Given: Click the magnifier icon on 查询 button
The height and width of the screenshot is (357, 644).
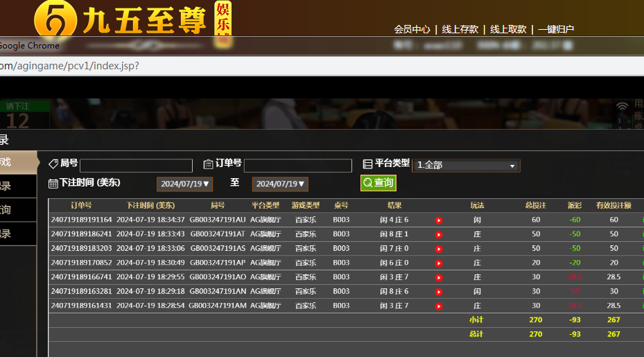Looking at the screenshot, I should 367,183.
